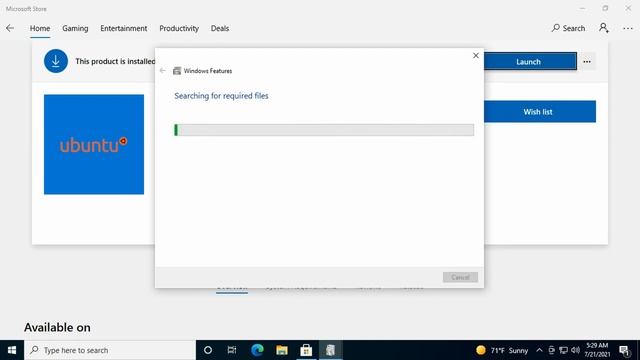
Task: Switch to the Gaming tab
Action: point(75,28)
